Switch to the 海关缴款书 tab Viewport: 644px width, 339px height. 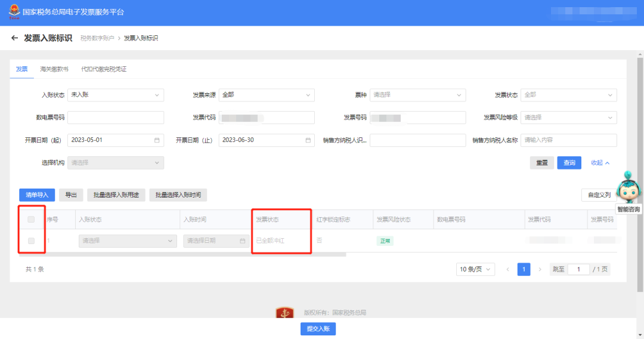click(54, 69)
